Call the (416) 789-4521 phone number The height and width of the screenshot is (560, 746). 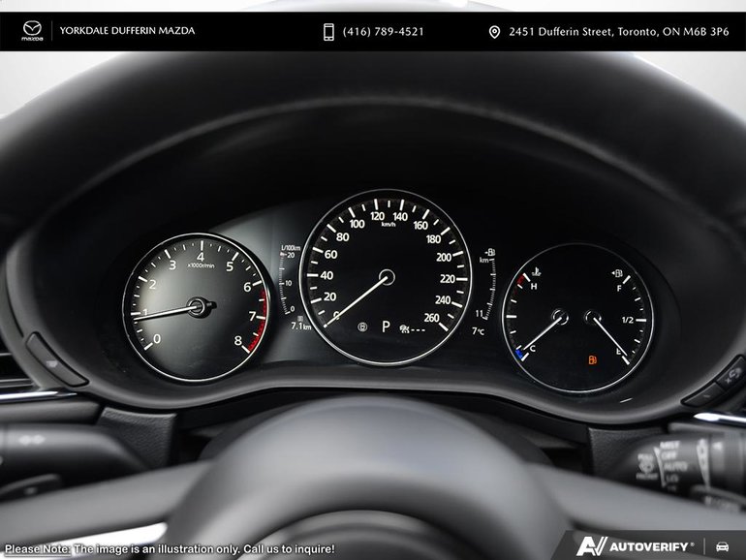pyautogui.click(x=386, y=32)
